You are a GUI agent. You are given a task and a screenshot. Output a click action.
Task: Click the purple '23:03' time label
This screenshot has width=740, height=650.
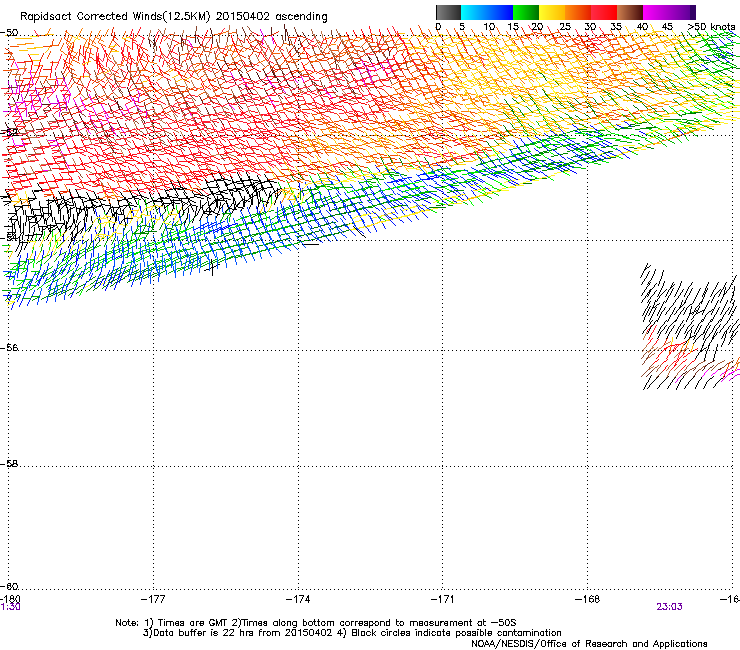click(x=669, y=607)
